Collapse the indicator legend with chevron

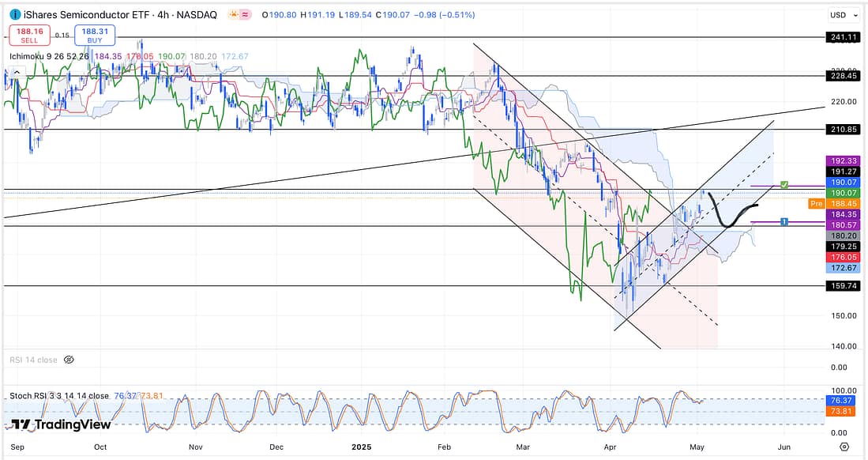pos(17,72)
